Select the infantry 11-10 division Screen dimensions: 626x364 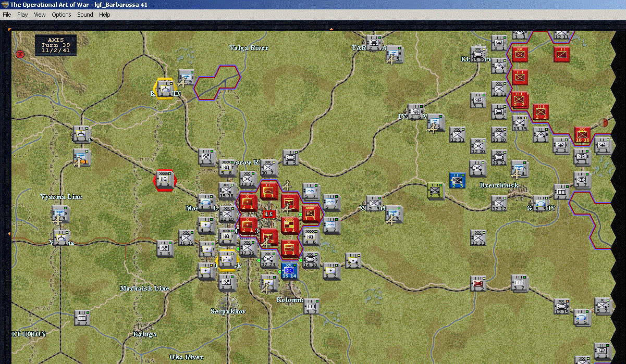coord(499,134)
